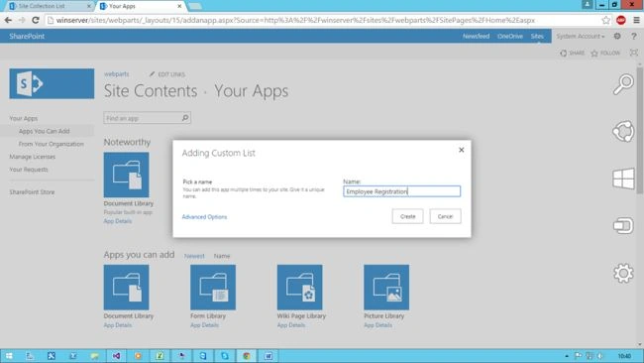
Task: Sort apps by Newest
Action: (194, 256)
